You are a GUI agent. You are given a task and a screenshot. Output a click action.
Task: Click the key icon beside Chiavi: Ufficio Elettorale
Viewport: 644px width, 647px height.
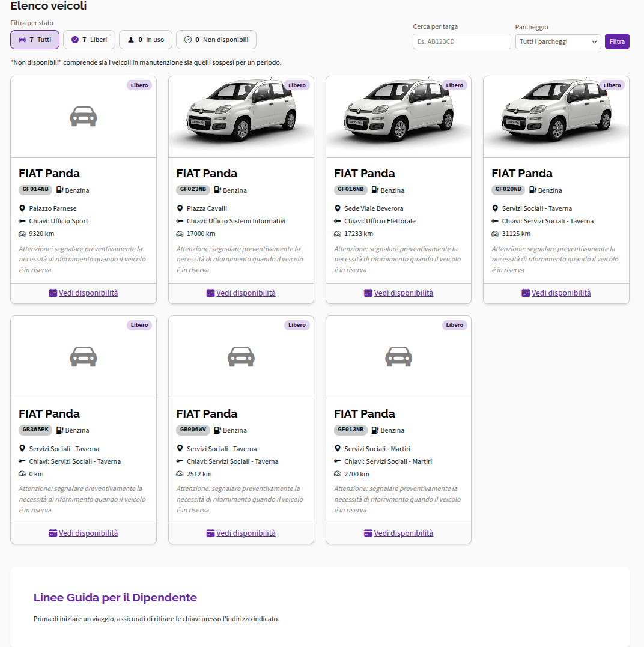click(338, 221)
